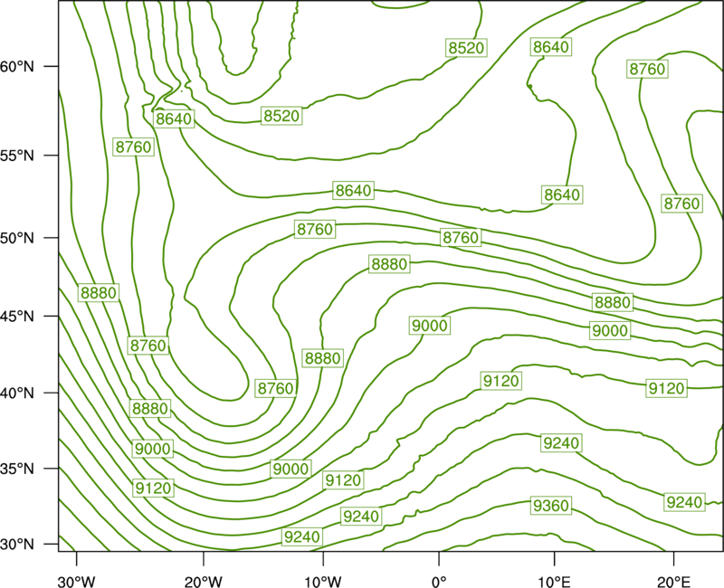724x588 pixels.
Task: Select the 45°N latitude tick label
Action: point(17,317)
